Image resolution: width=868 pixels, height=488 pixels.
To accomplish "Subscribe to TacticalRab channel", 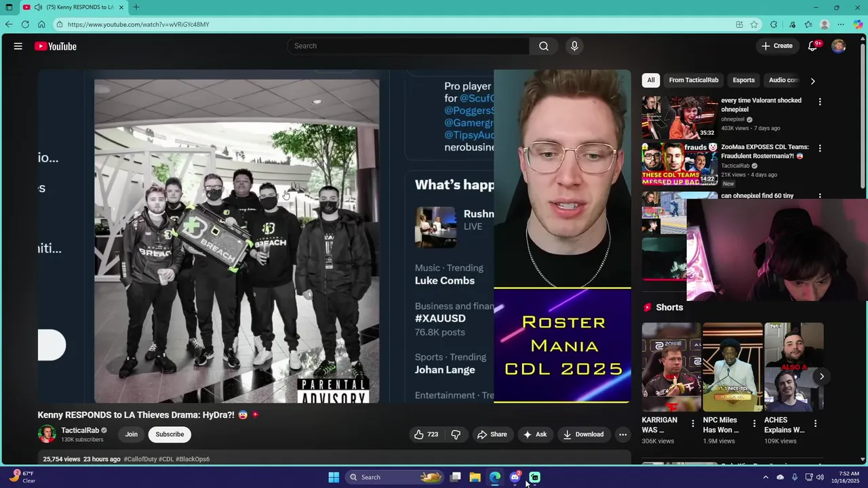I will [170, 434].
